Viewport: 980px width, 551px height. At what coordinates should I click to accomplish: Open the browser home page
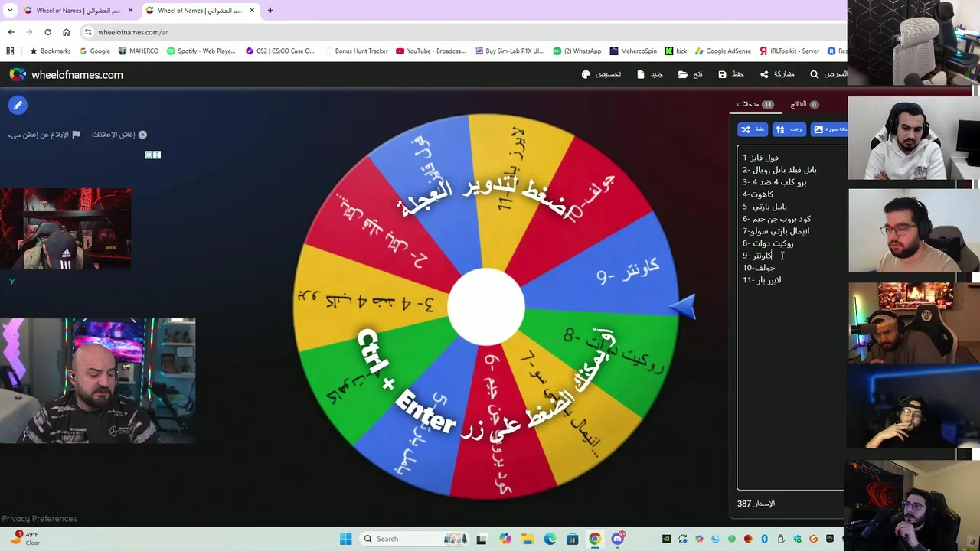tap(66, 32)
